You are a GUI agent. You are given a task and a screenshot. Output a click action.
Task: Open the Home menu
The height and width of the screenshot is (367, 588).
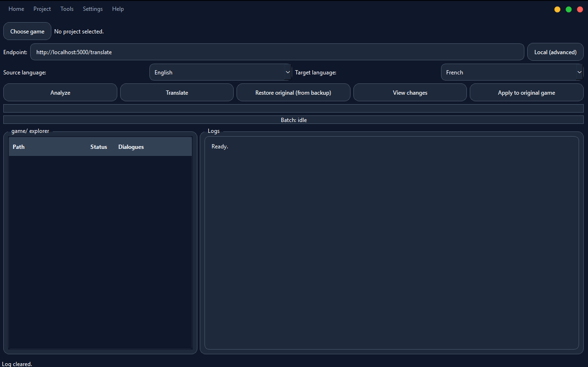(x=16, y=9)
